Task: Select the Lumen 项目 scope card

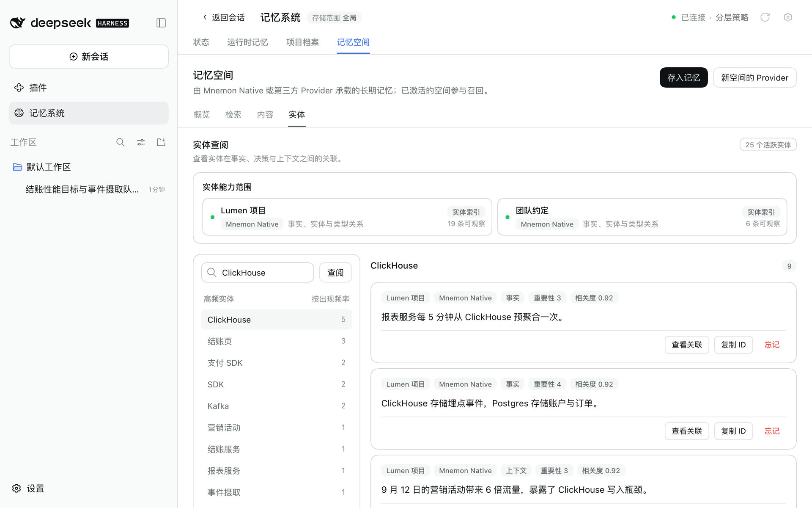Action: (x=347, y=217)
